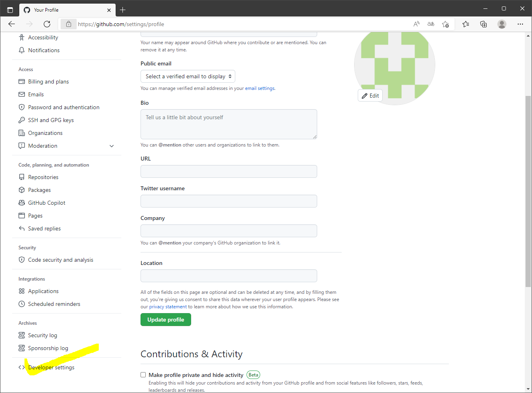This screenshot has width=532, height=393.
Task: Open the Public email verified email dropdown
Action: pyautogui.click(x=188, y=76)
